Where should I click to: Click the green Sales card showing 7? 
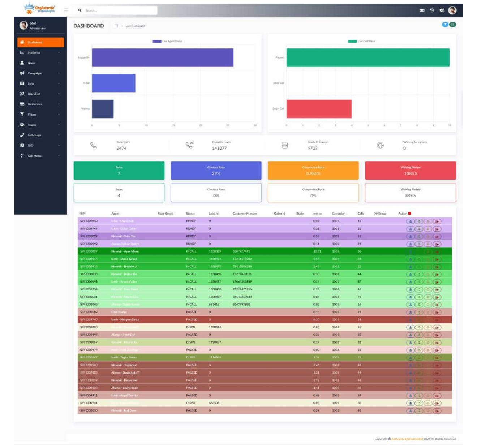click(x=119, y=171)
